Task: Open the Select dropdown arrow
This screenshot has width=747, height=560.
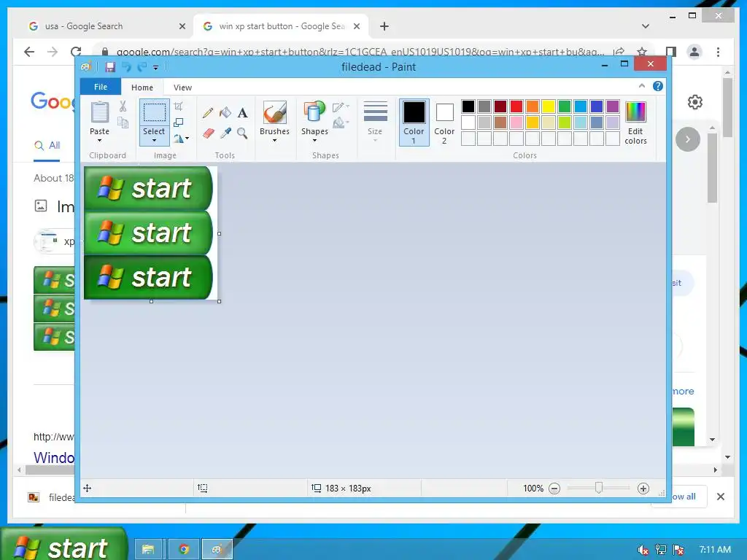Action: (154, 141)
